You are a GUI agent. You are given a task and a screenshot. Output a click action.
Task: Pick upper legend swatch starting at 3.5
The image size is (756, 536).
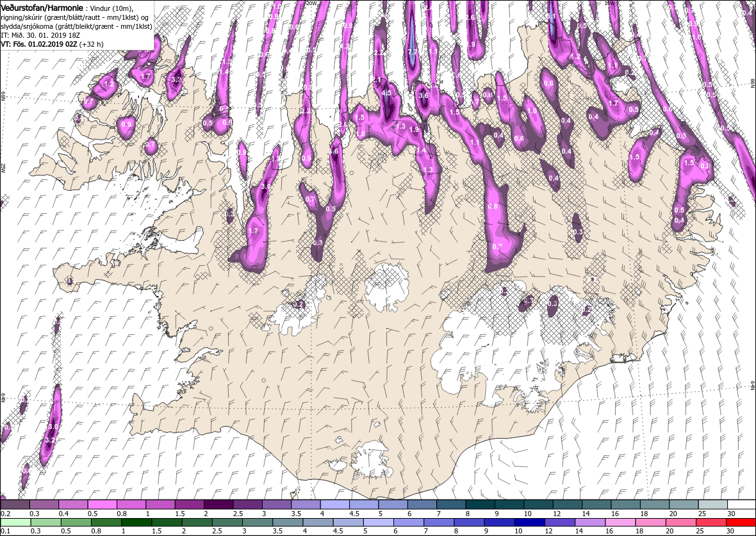(x=306, y=505)
